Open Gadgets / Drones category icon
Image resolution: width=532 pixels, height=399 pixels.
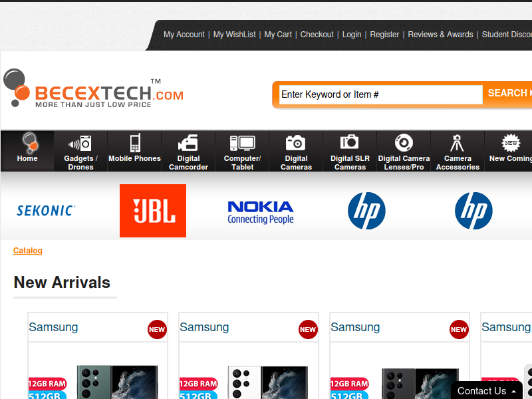(80, 143)
